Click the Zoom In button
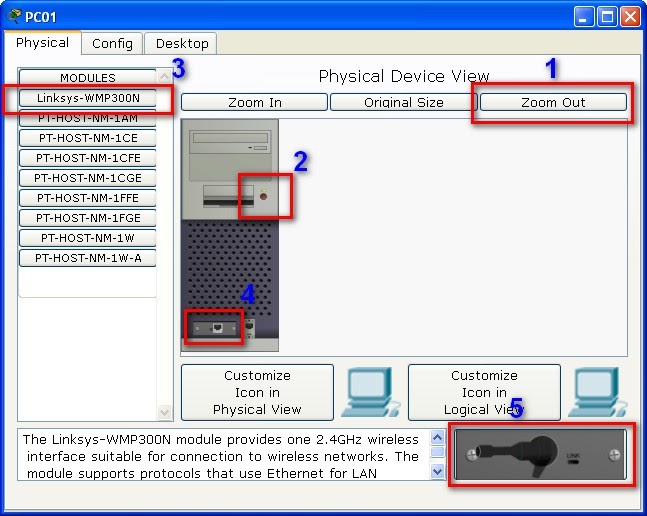The width and height of the screenshot is (647, 516). point(254,102)
